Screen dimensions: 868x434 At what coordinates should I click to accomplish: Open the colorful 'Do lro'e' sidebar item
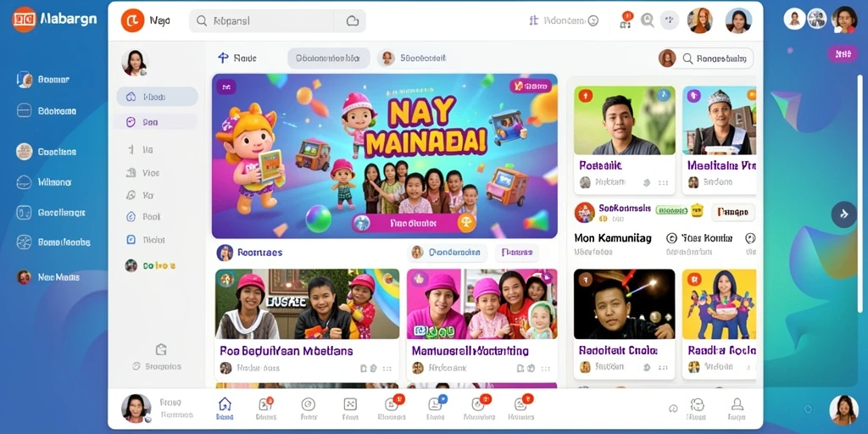point(151,265)
